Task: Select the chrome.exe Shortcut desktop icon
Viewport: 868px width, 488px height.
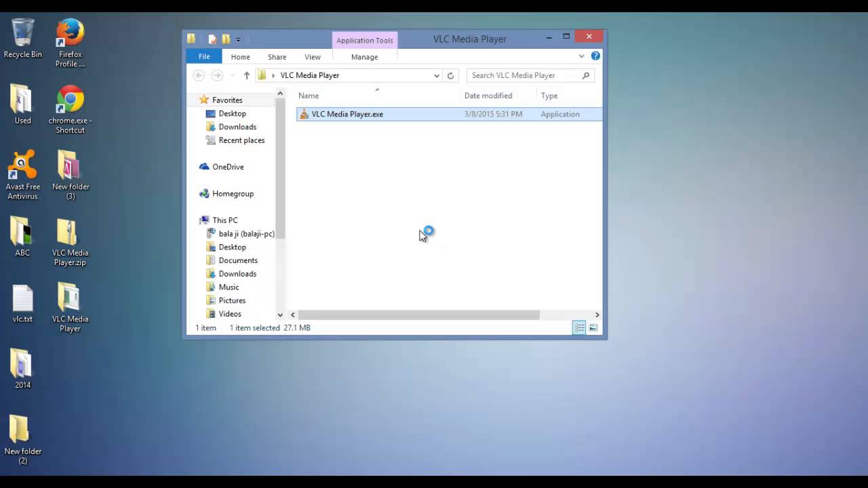Action: [70, 110]
